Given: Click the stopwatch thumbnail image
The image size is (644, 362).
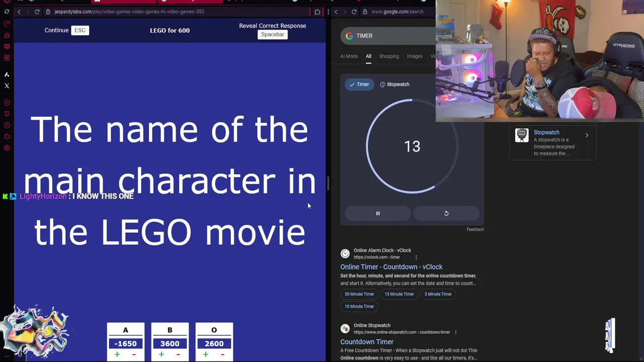Looking at the screenshot, I should click(x=522, y=135).
